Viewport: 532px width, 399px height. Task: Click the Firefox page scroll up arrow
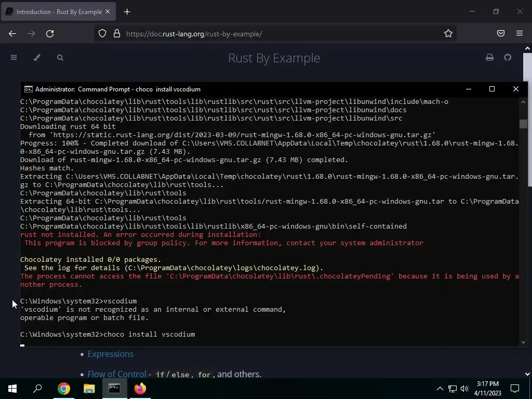coord(528,48)
